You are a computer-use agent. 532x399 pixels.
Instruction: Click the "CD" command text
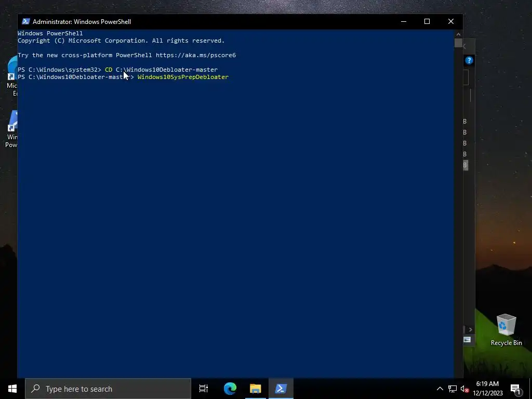tap(109, 70)
